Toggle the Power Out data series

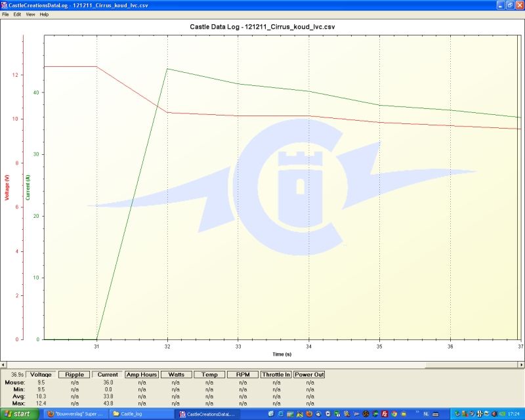(309, 375)
